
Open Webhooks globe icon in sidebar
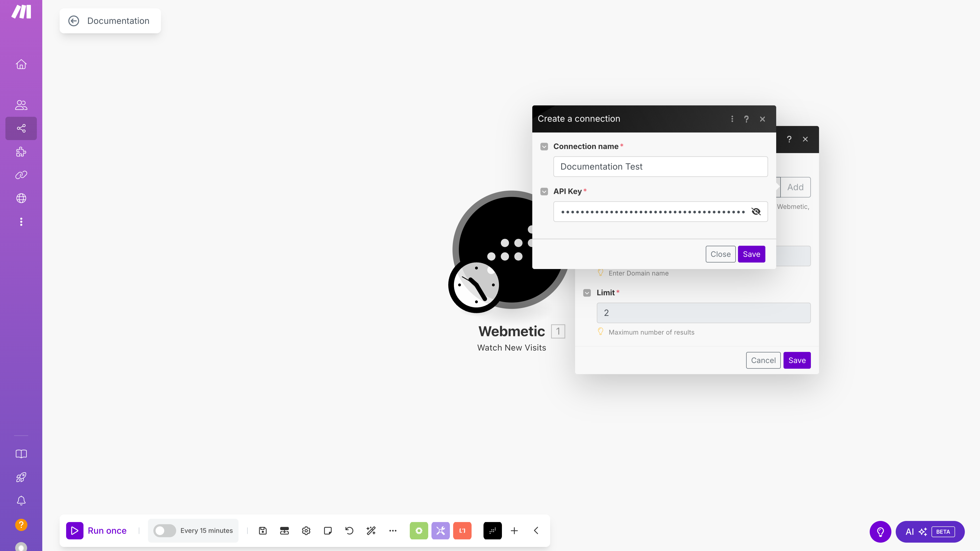click(x=21, y=198)
